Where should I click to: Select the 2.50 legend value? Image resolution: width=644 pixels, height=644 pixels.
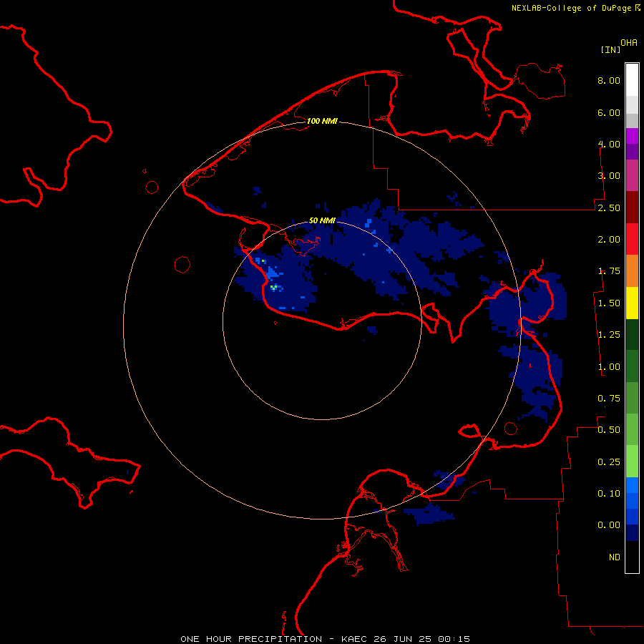[x=609, y=208]
